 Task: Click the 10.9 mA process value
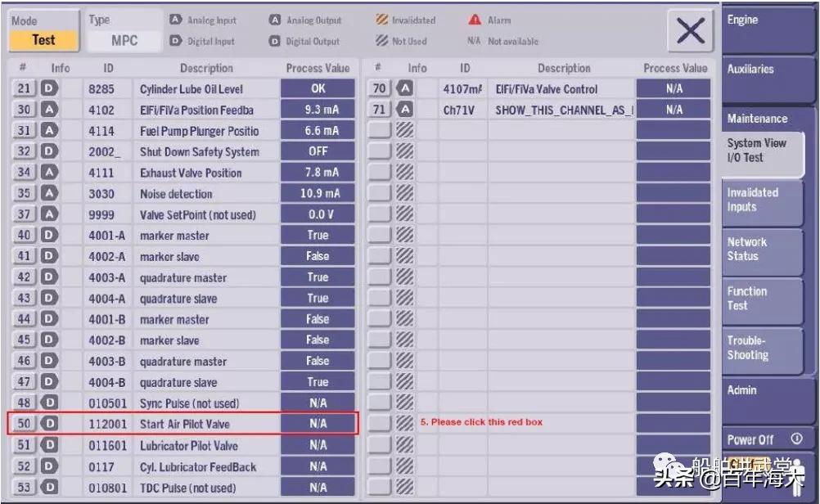[318, 193]
